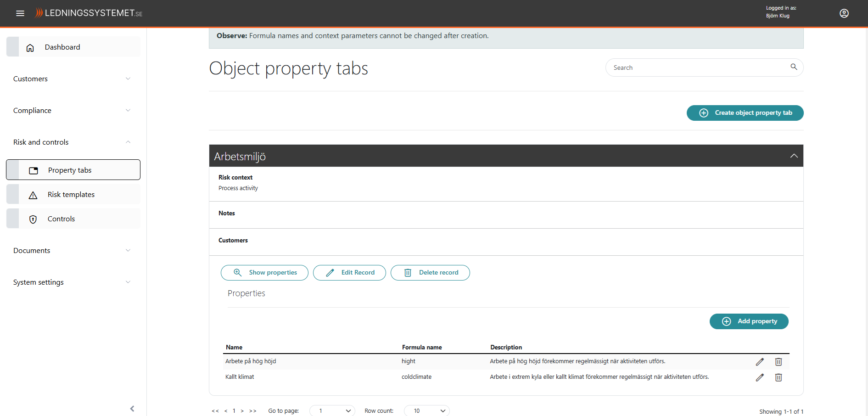The width and height of the screenshot is (868, 416).
Task: Delete the 'Arbete på hög höjd' property
Action: [778, 362]
